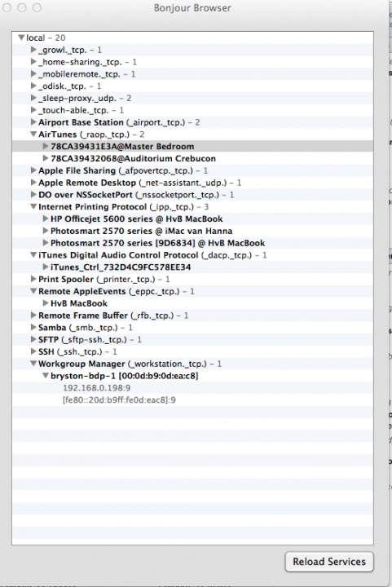Expand the _sleep-proxy._udp. service
The image size is (392, 587).
click(x=33, y=98)
